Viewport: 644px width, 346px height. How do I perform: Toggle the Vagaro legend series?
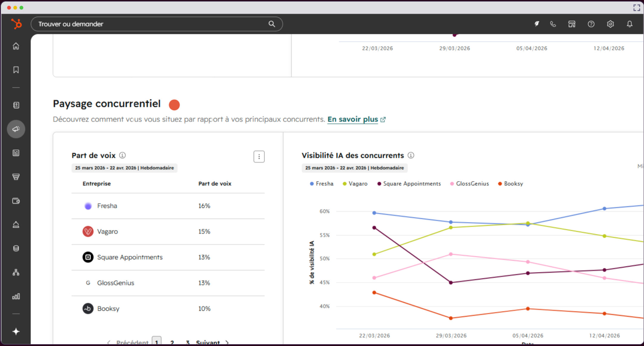(355, 184)
